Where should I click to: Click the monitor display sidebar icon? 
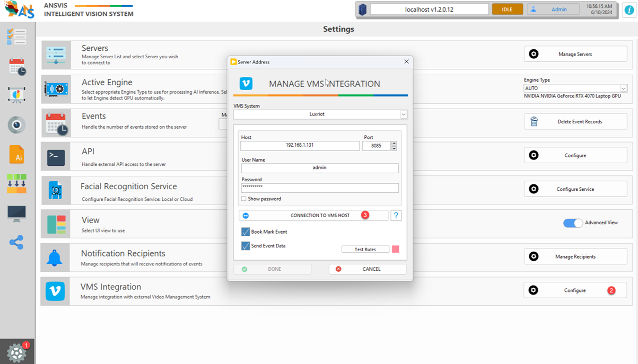16,213
